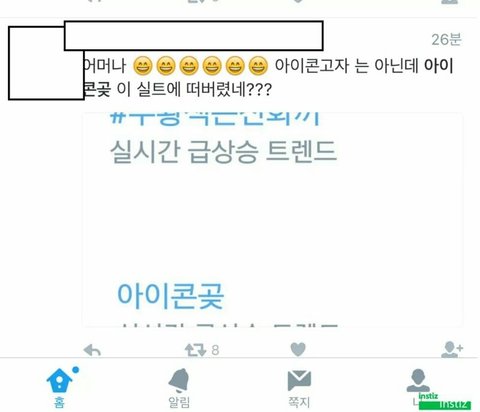Viewport: 480px width, 412px height.
Task: Click the grinning emoji row in tweet
Action: [x=200, y=66]
